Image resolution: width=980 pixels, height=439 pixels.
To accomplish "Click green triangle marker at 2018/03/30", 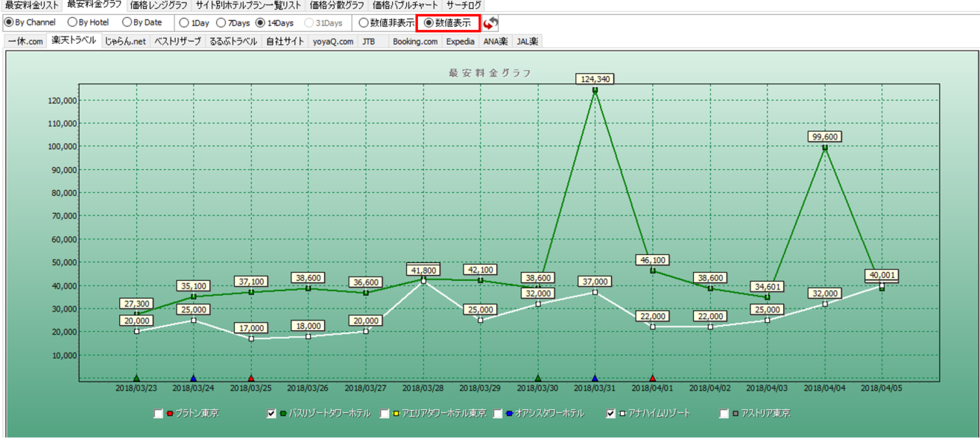I will click(538, 379).
